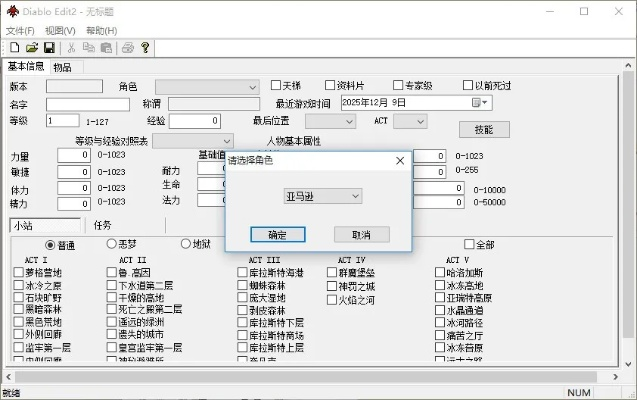Check the 火焰之河 waypoint
Image resolution: width=637 pixels, height=400 pixels.
[332, 300]
